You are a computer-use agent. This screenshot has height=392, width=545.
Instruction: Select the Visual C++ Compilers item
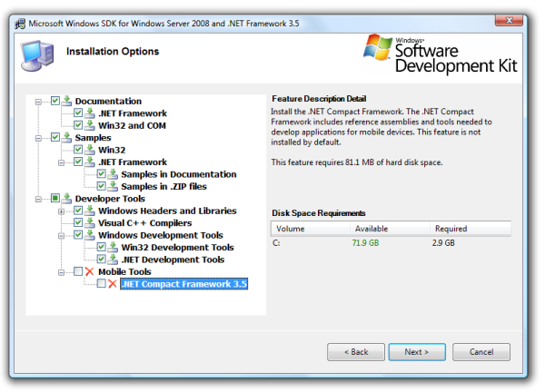point(145,223)
